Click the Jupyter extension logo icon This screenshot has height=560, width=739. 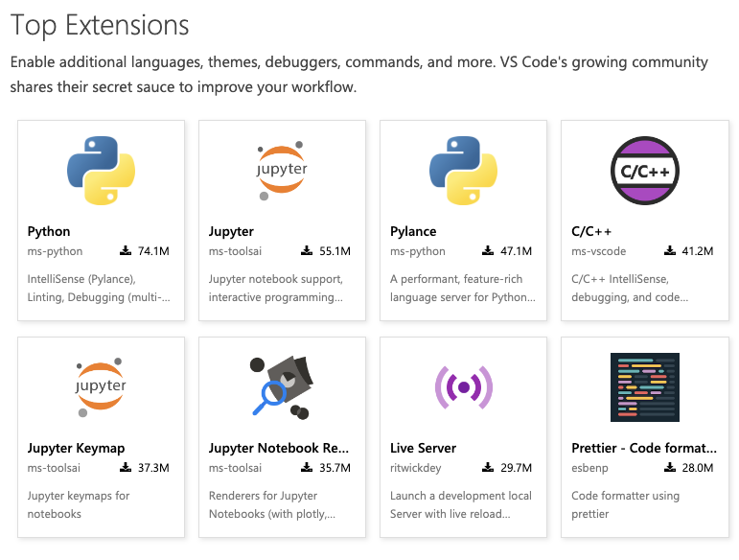[x=282, y=171]
